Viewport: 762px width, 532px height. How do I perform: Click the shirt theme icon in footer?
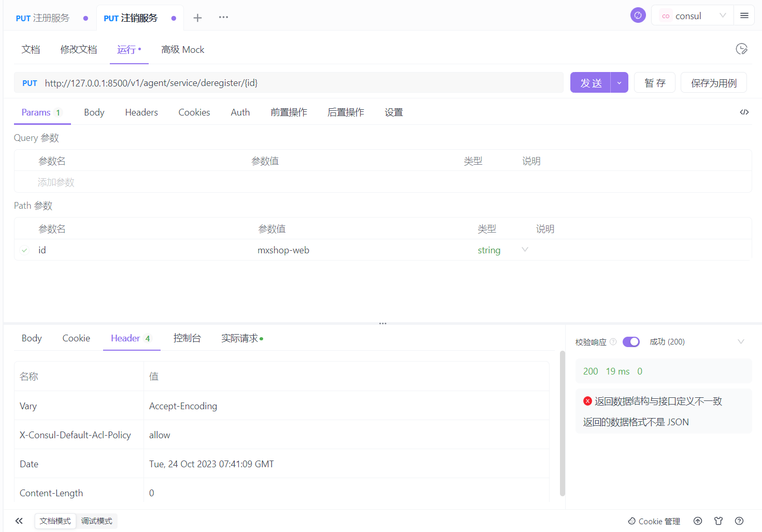point(718,521)
